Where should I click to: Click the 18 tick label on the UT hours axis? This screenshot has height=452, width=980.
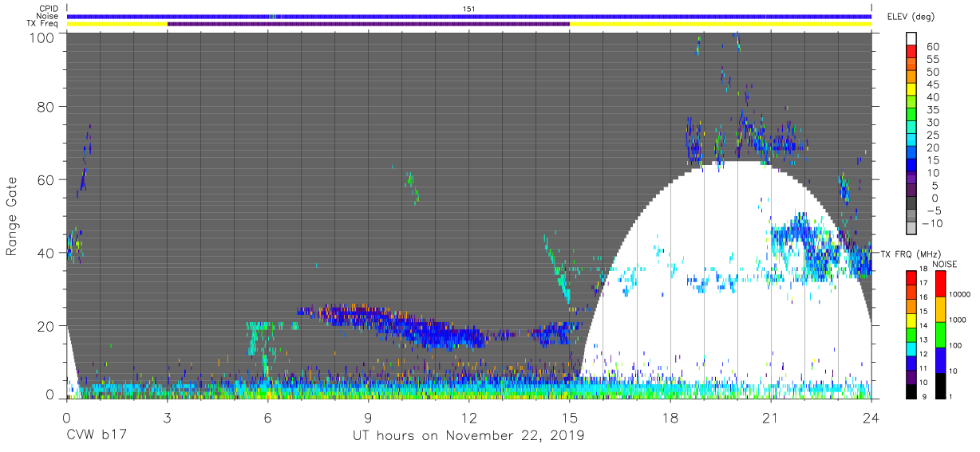click(670, 418)
